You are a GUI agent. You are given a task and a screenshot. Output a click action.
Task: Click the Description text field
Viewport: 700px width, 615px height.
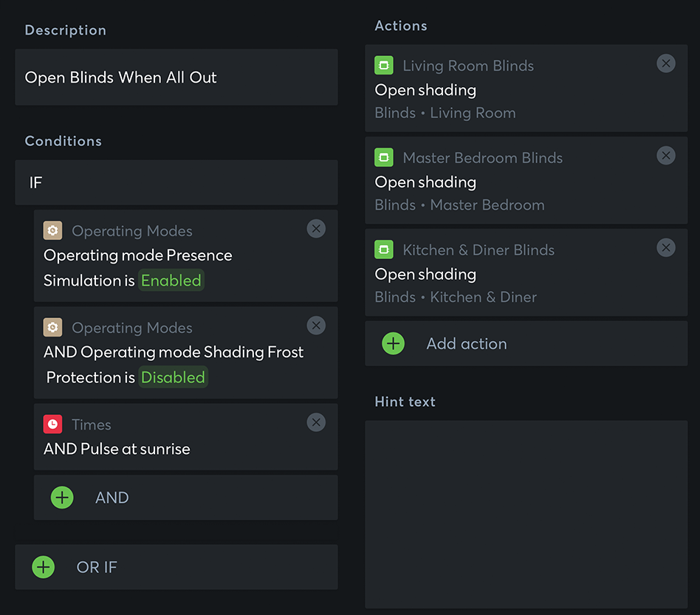(x=176, y=78)
